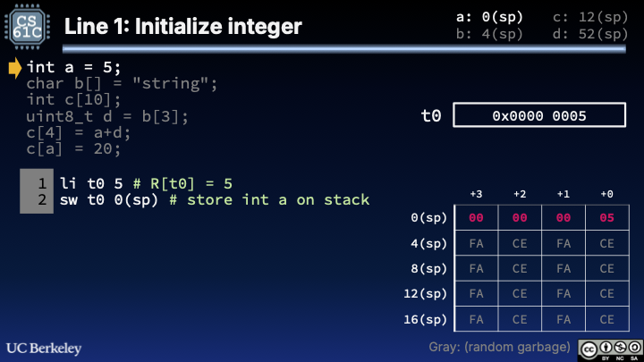Click the 'Line 1: Initialize integer' title
Image resolution: width=644 pixels, height=362 pixels.
182,27
